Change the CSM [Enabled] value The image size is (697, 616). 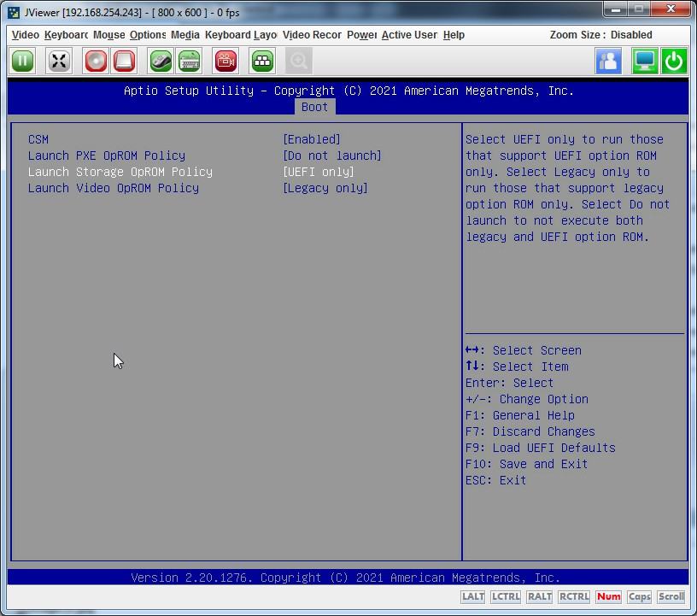pyautogui.click(x=312, y=139)
